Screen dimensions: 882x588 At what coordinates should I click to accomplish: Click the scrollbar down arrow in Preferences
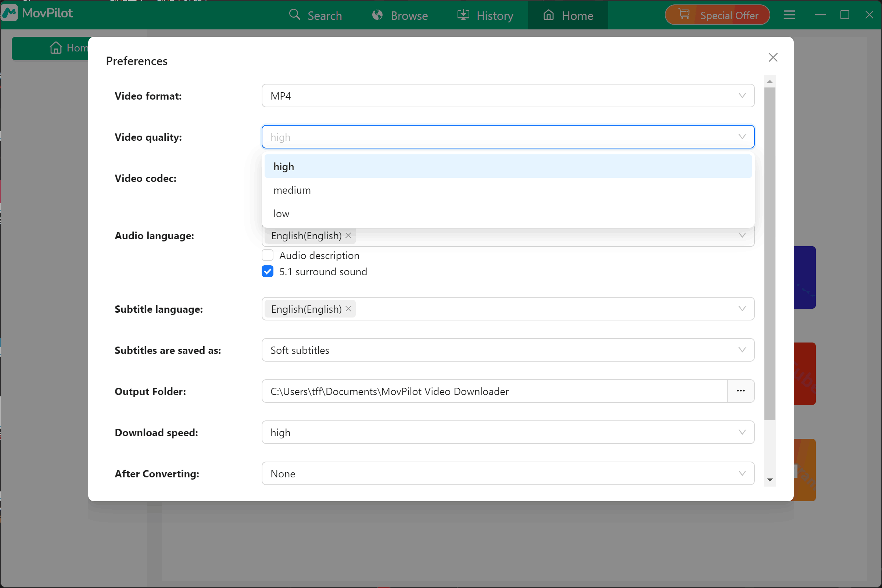[x=770, y=480]
